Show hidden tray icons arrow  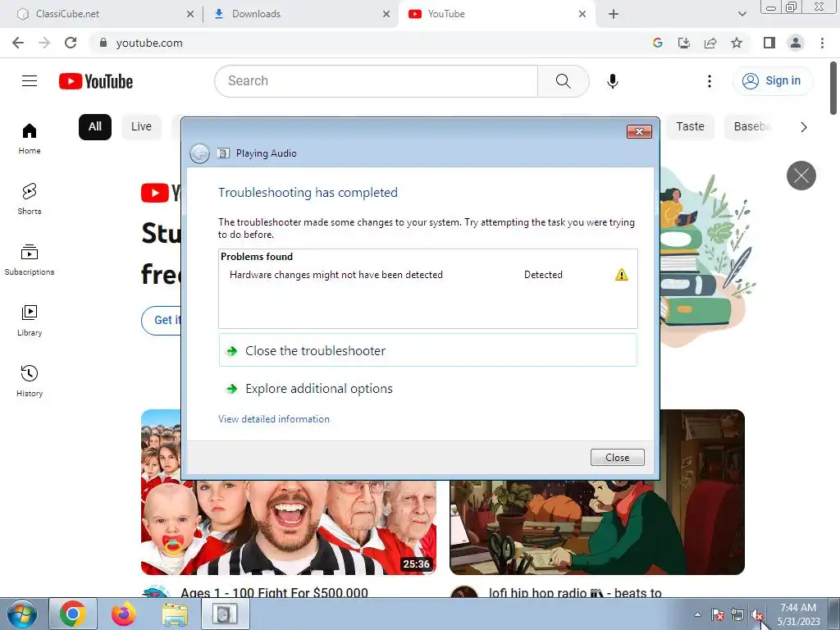click(697, 614)
